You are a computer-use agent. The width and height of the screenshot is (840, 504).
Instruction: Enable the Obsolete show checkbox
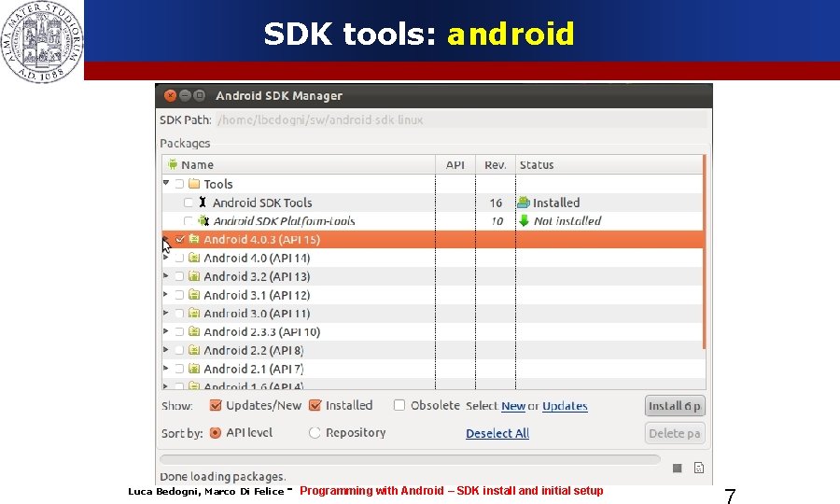click(399, 405)
